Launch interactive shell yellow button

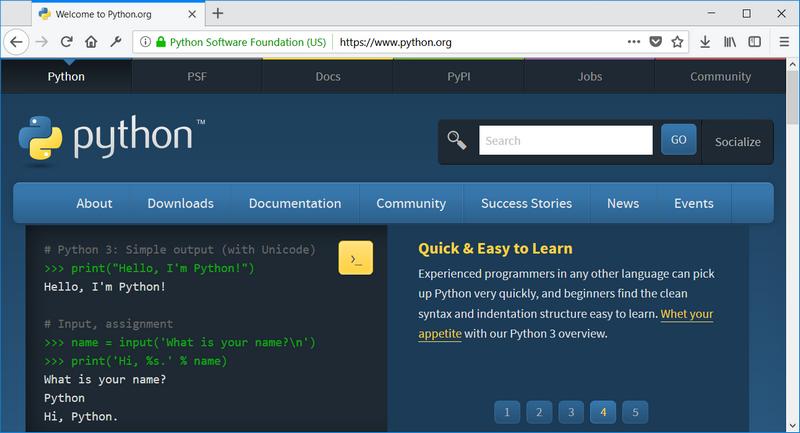point(356,258)
